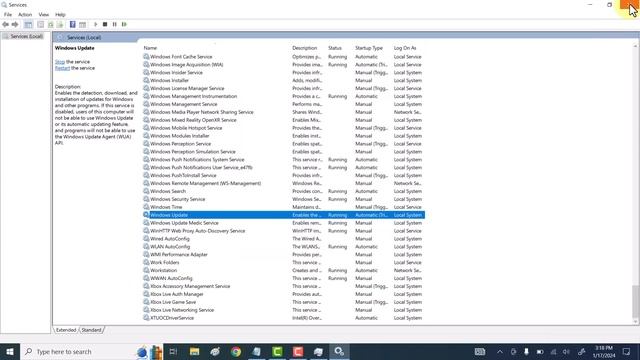Open Task View from the taskbar

click(x=173, y=351)
